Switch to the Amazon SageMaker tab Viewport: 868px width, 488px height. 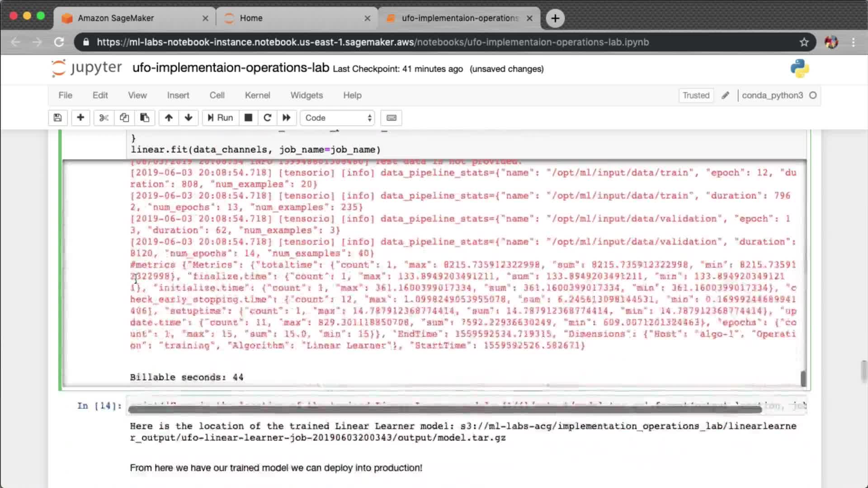coord(116,18)
